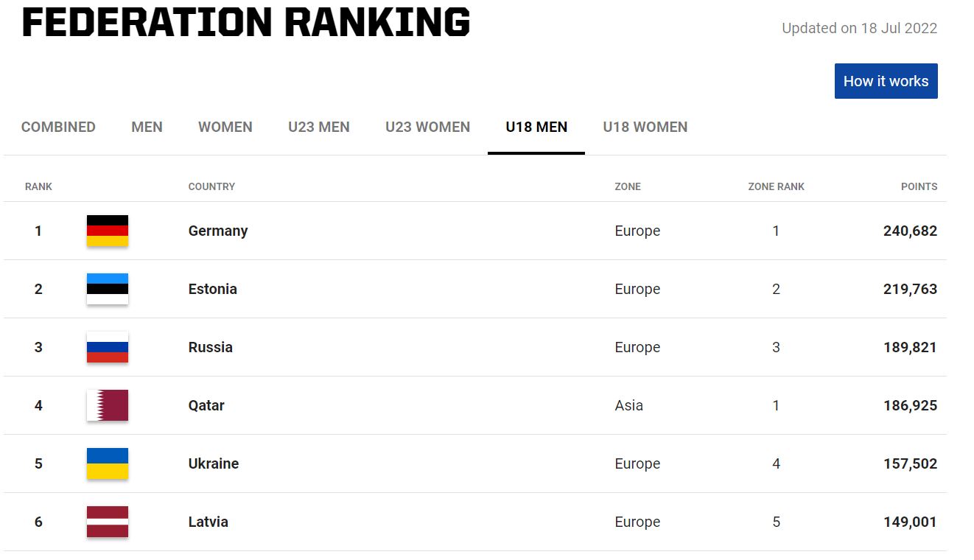The image size is (974, 560).
Task: Click the Russia flag icon
Action: click(108, 347)
